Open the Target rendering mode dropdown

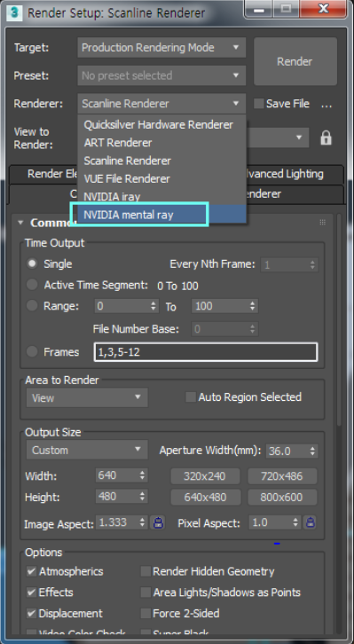pyautogui.click(x=161, y=48)
